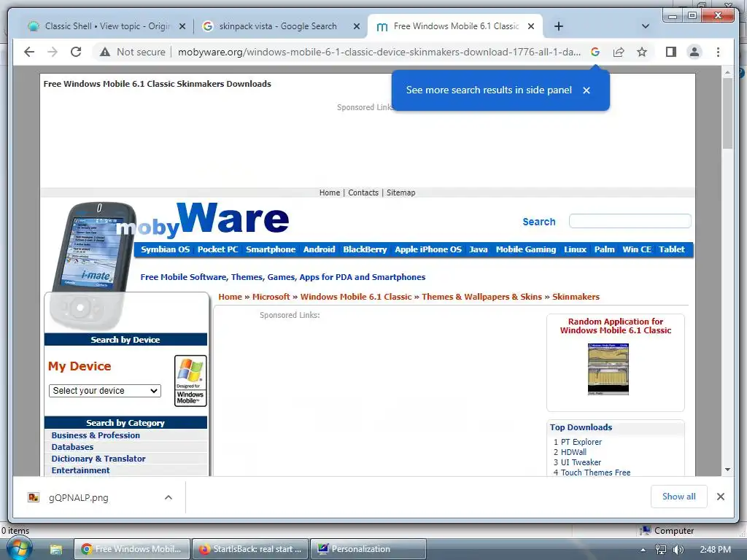Open Apple iPhone OS category
This screenshot has width=747, height=560.
(428, 249)
